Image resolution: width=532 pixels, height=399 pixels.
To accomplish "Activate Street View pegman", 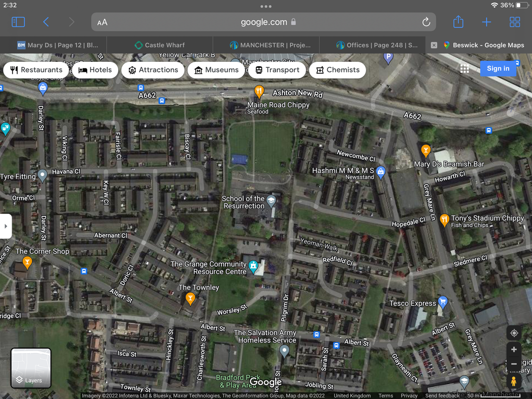I will [514, 381].
